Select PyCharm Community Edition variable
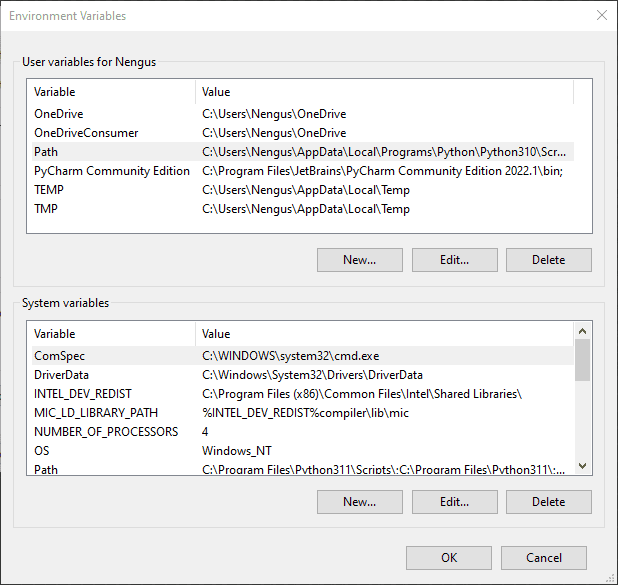The height and width of the screenshot is (585, 618). [x=303, y=171]
